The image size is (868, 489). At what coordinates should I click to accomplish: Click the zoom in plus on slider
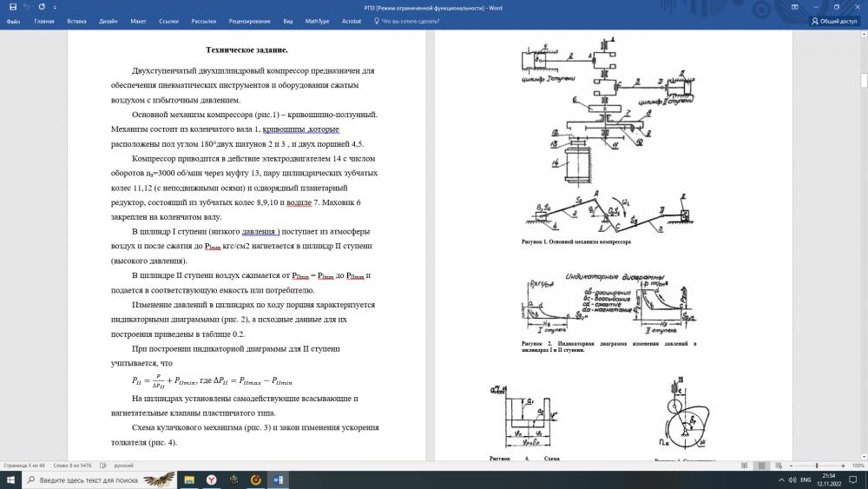pyautogui.click(x=842, y=466)
